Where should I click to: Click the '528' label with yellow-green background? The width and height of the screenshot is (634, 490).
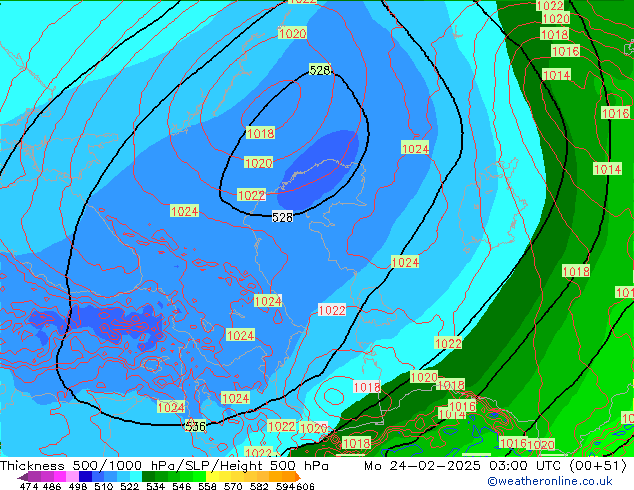tap(320, 70)
